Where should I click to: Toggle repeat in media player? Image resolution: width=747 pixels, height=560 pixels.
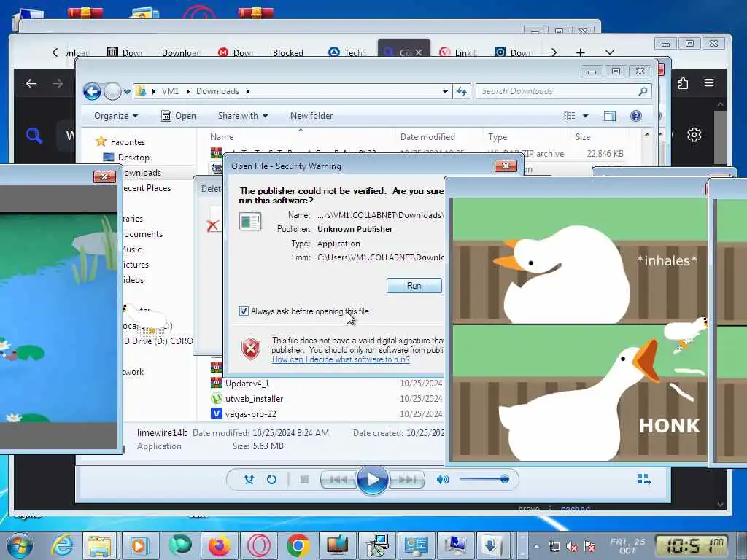click(271, 480)
